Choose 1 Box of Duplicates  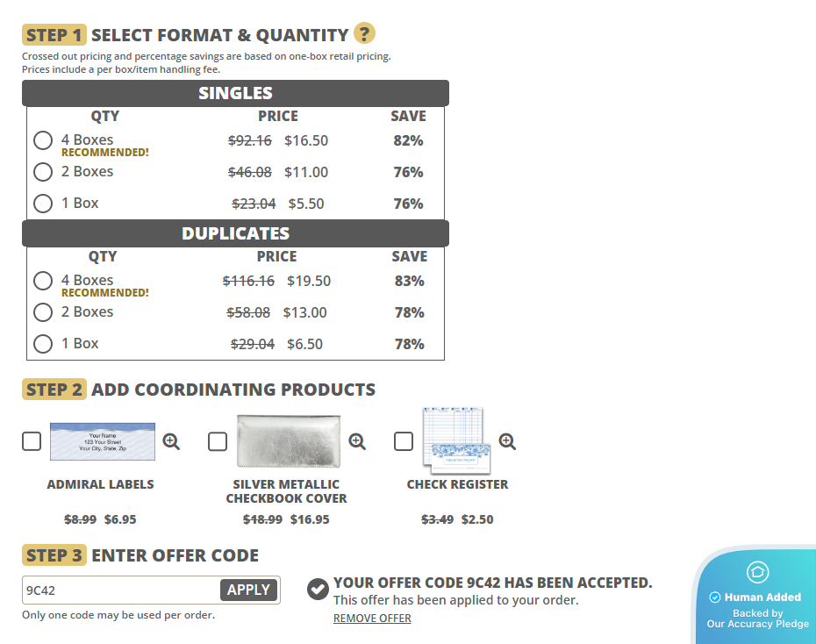(x=43, y=344)
